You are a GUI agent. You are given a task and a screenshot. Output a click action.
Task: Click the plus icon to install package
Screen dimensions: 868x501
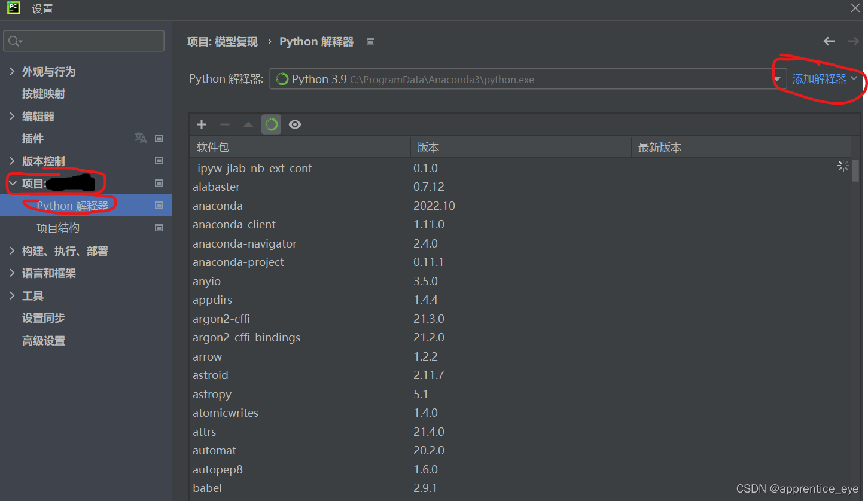[202, 124]
